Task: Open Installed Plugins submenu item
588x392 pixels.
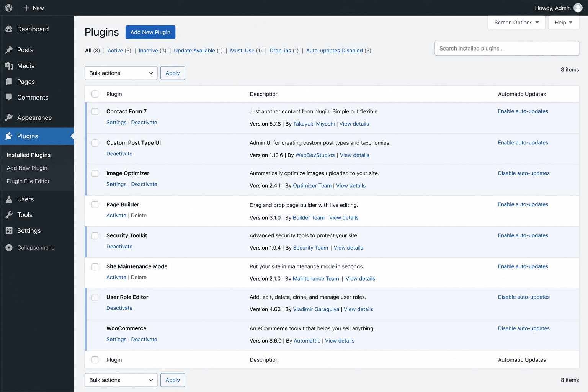Action: 29,155
